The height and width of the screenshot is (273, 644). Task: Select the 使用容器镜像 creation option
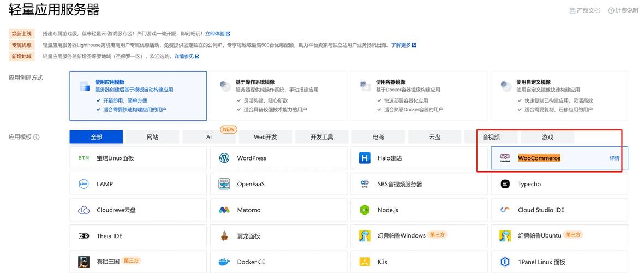pyautogui.click(x=419, y=96)
